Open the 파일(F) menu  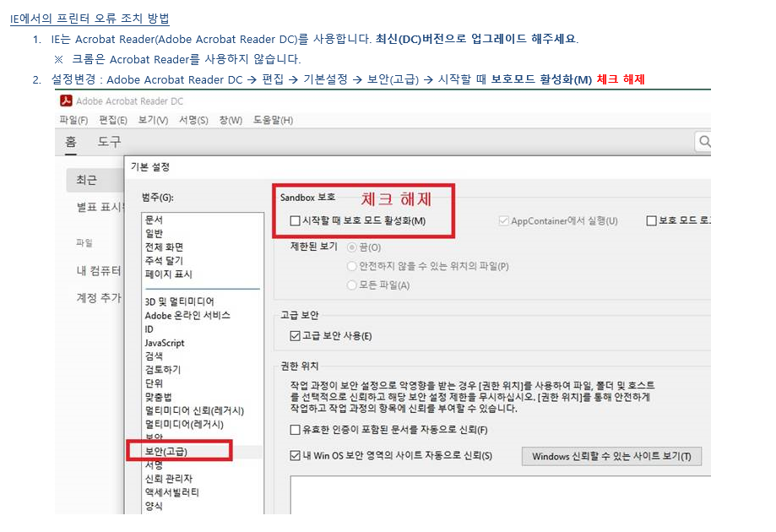click(x=73, y=121)
